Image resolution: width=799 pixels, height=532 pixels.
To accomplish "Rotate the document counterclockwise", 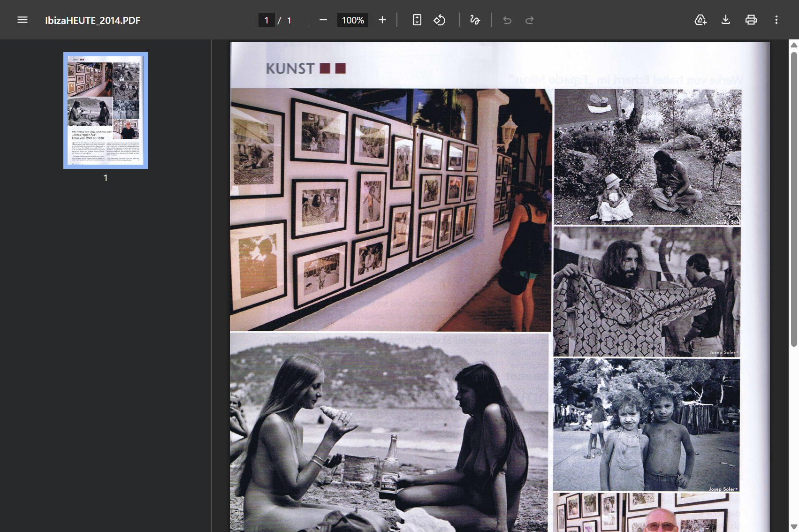I will coord(440,20).
